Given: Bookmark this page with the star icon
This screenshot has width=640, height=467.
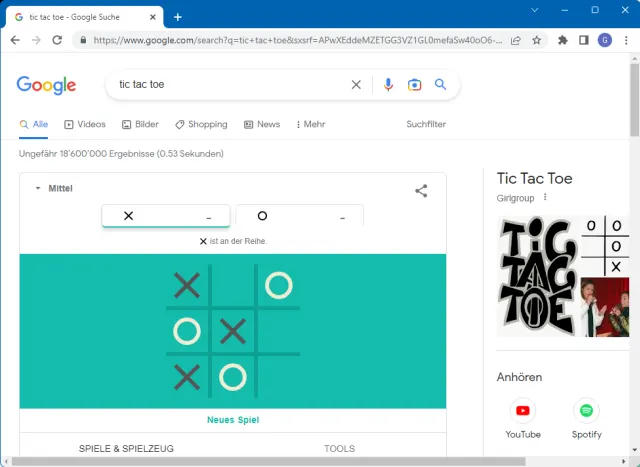Looking at the screenshot, I should (537, 40).
